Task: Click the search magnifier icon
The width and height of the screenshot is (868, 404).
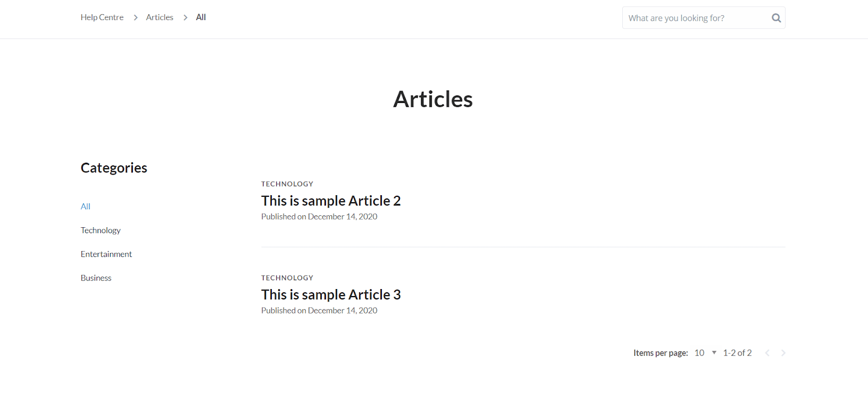Action: [x=776, y=18]
